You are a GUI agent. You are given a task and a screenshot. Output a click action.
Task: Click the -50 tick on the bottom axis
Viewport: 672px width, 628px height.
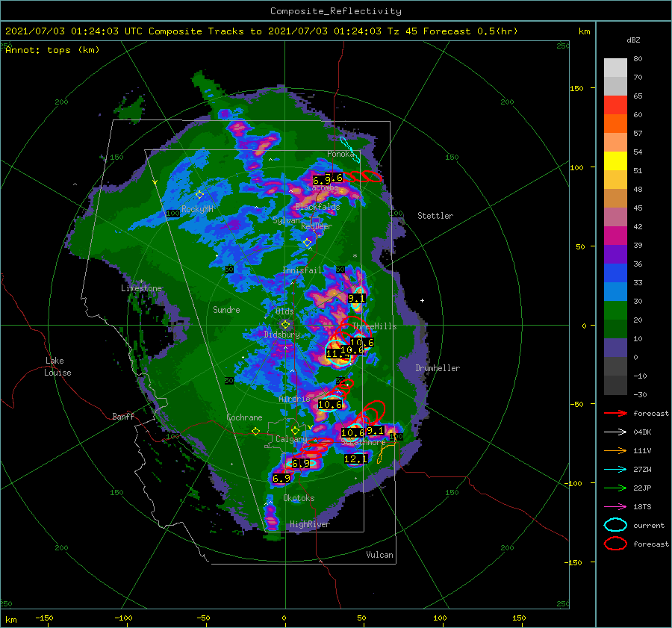point(203,618)
